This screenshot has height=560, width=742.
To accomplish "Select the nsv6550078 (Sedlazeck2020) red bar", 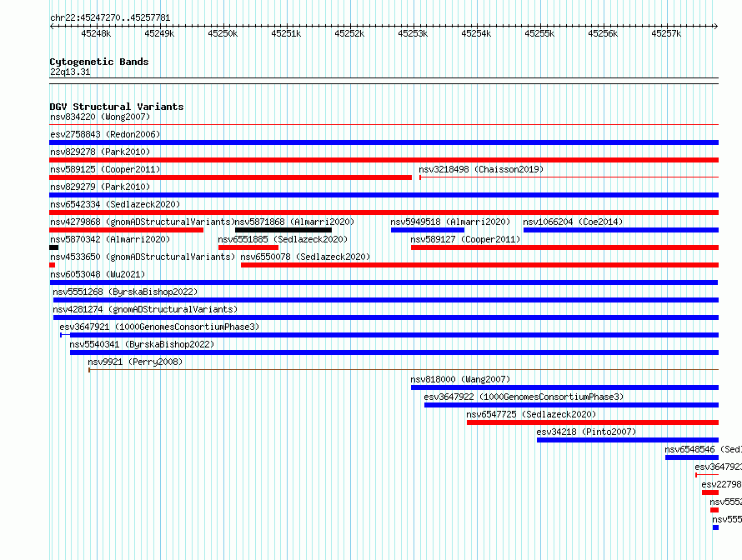I will pyautogui.click(x=480, y=265).
